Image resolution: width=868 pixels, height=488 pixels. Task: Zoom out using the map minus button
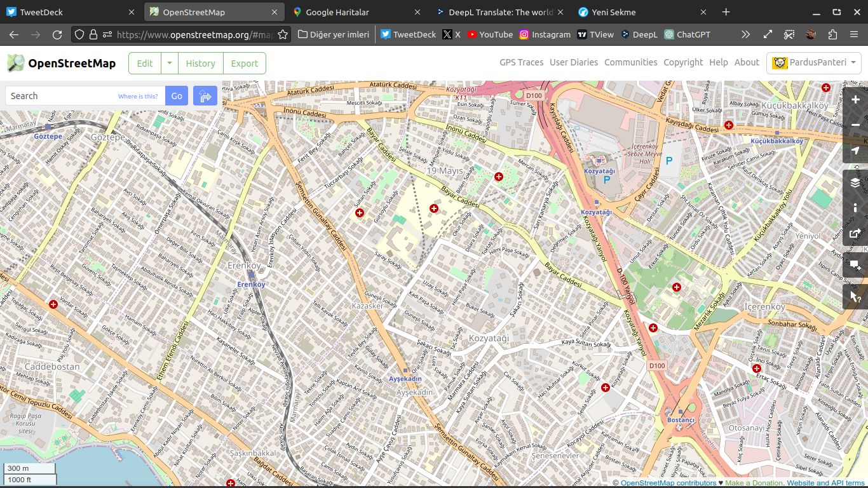tap(855, 125)
